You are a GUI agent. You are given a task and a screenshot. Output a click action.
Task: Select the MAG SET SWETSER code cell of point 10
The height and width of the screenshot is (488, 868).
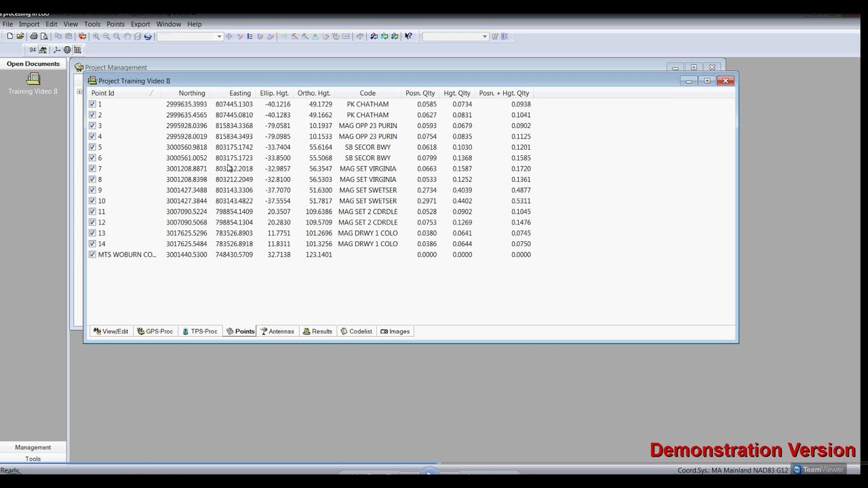368,201
